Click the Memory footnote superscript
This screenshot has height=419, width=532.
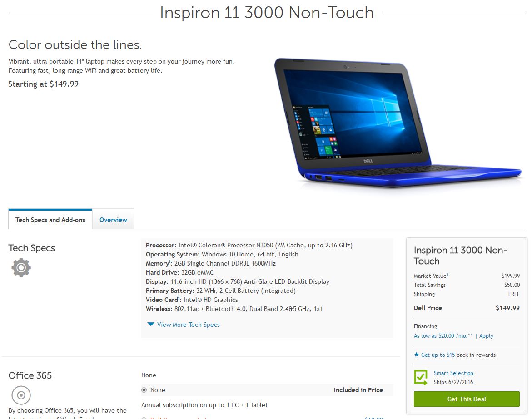[169, 261]
